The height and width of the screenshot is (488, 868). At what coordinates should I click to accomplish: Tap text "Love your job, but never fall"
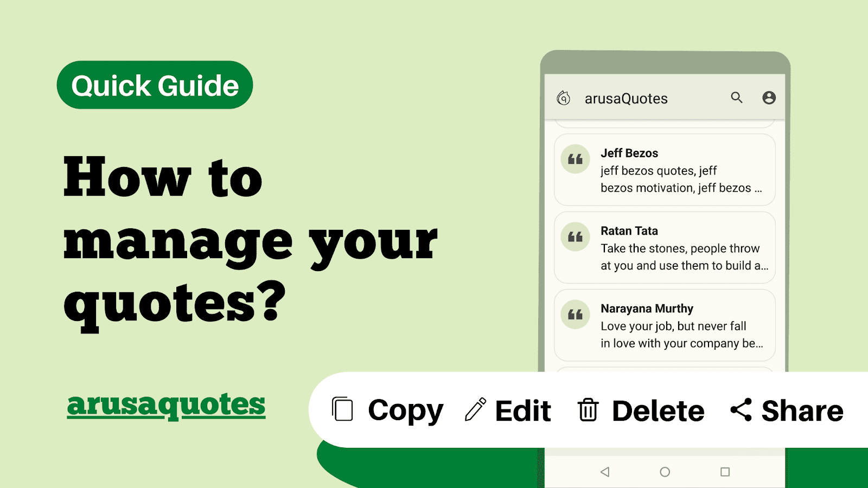click(673, 326)
